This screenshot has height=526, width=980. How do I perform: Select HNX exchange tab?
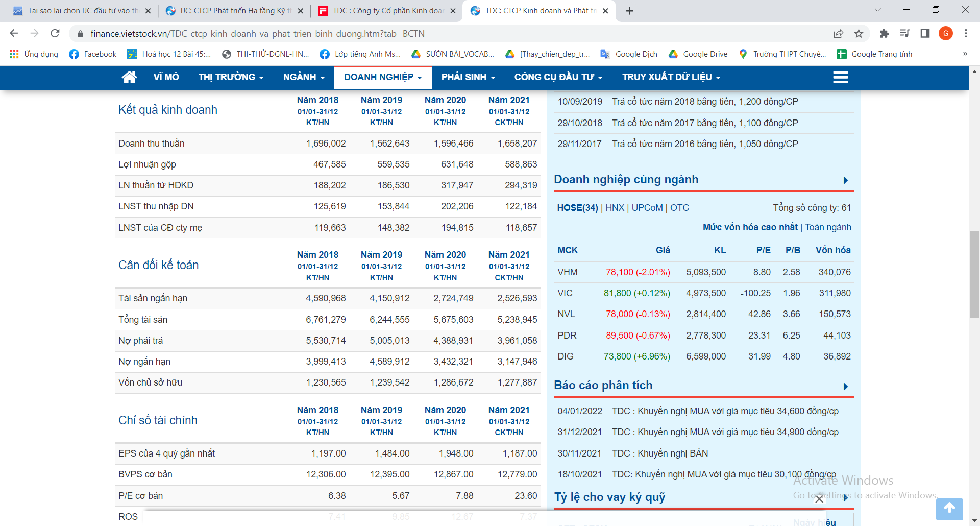[x=615, y=208]
